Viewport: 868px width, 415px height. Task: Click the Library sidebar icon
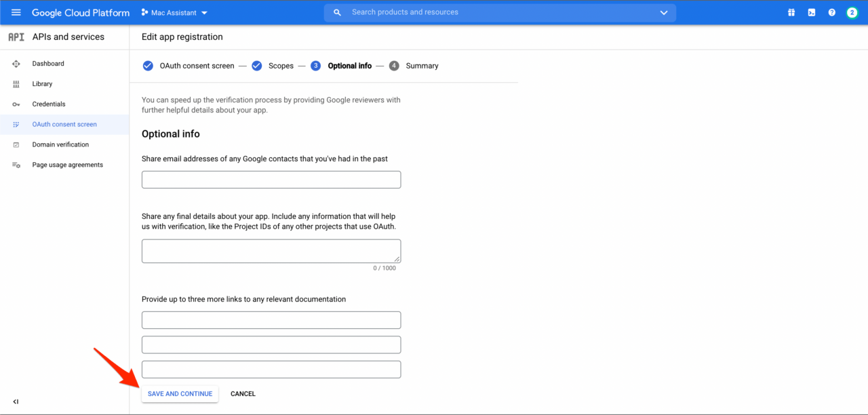pyautogui.click(x=16, y=84)
